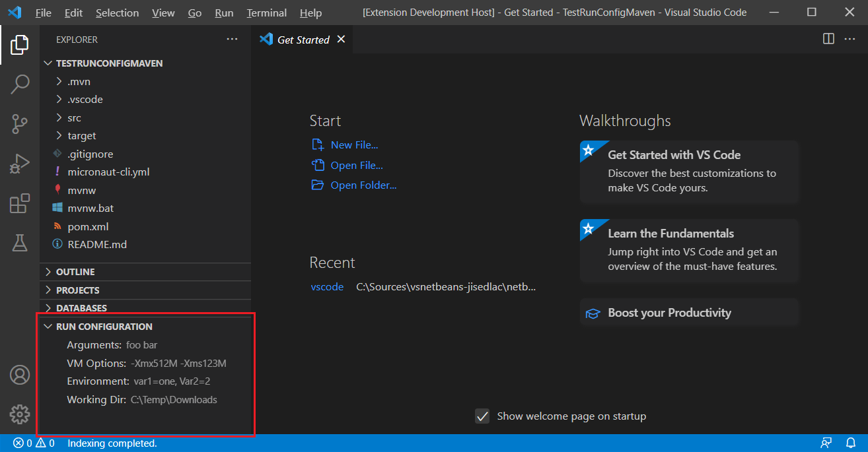Click the VS Code logo in title bar

pos(15,13)
